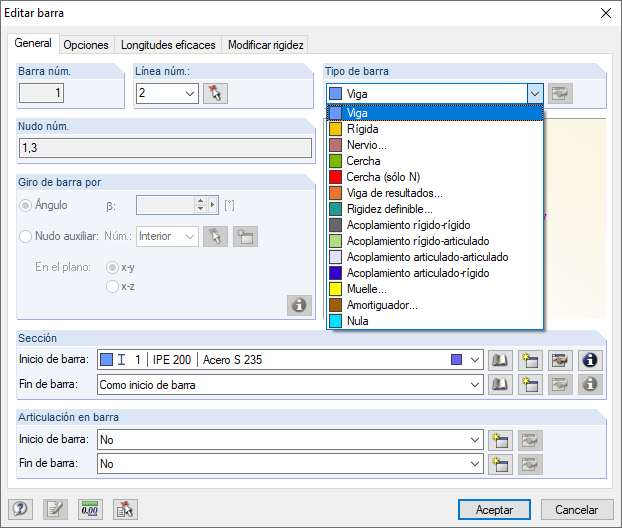Select Cercha option in list
Screen dimensions: 622x528
tap(435, 161)
